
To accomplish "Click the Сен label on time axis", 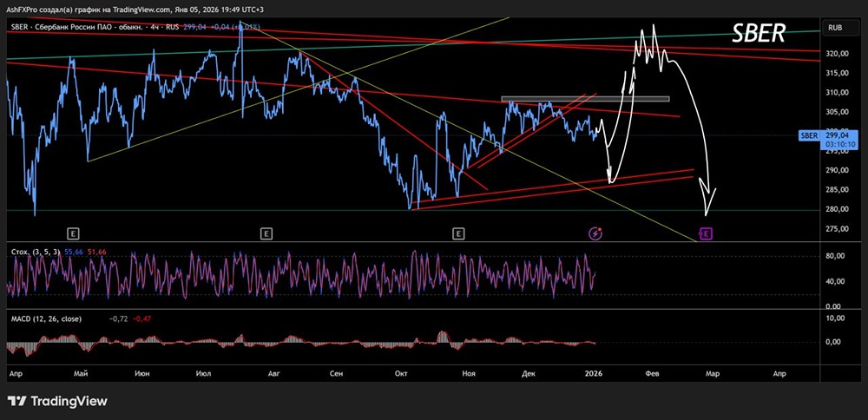I will 336,374.
